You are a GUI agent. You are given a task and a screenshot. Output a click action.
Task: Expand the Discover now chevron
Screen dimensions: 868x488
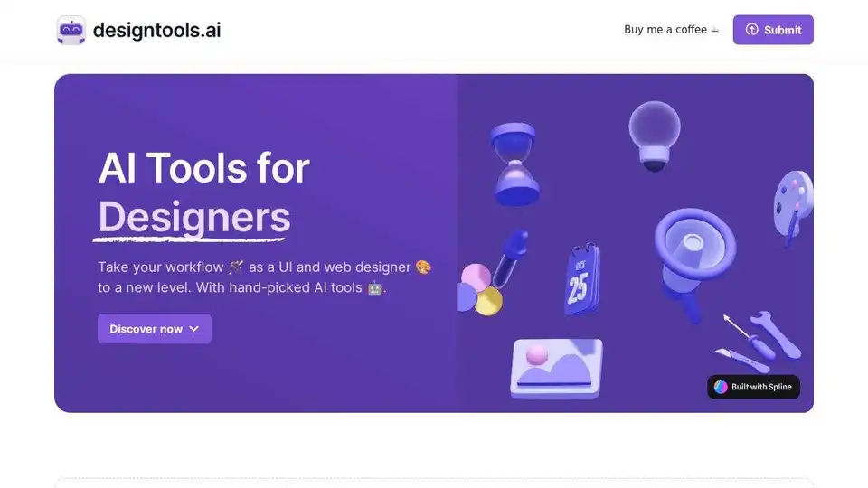(x=193, y=329)
